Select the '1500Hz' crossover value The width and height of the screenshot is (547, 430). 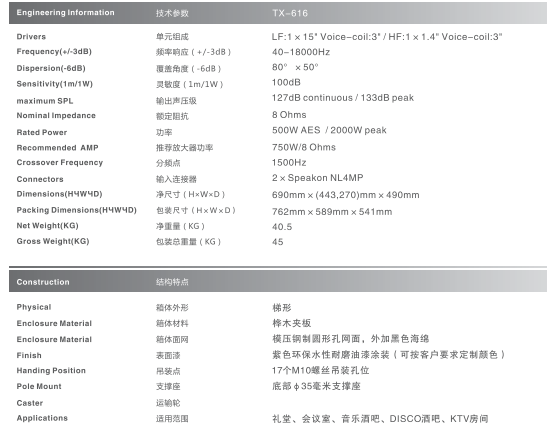click(289, 163)
